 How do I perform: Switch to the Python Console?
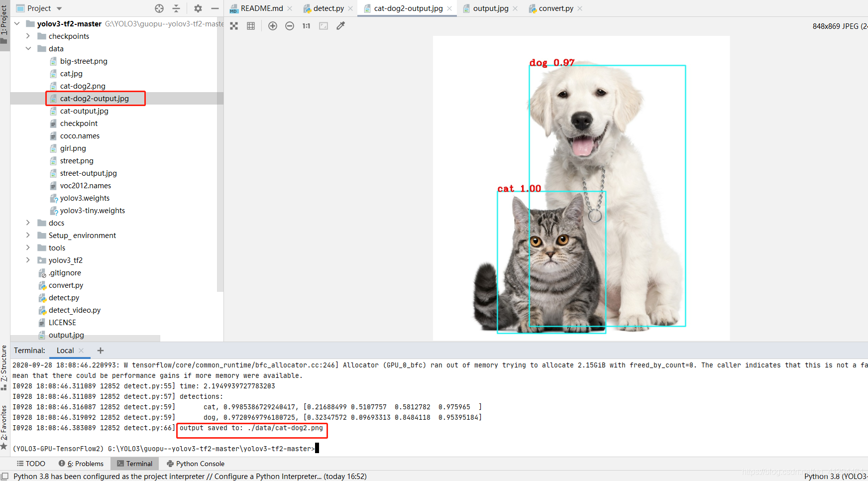click(196, 464)
